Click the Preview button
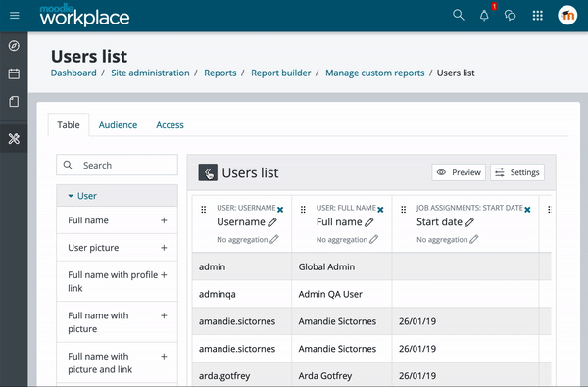The image size is (588, 387). tap(459, 172)
